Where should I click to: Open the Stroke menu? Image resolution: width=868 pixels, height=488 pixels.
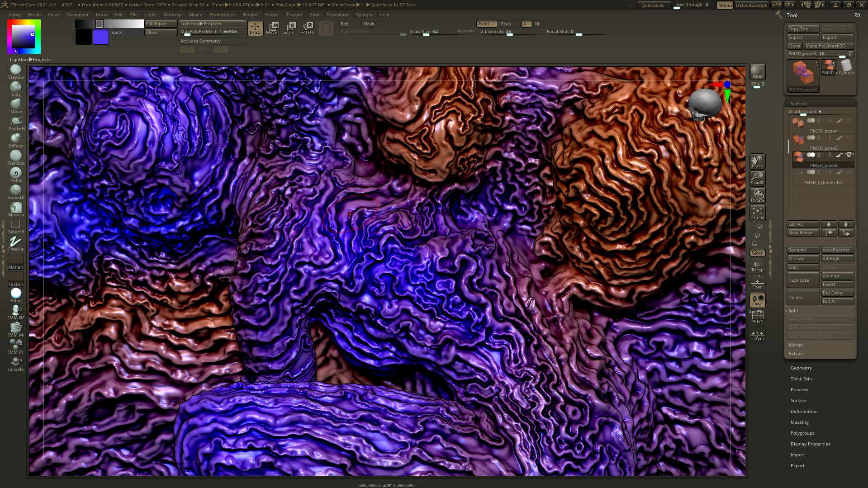tap(271, 14)
